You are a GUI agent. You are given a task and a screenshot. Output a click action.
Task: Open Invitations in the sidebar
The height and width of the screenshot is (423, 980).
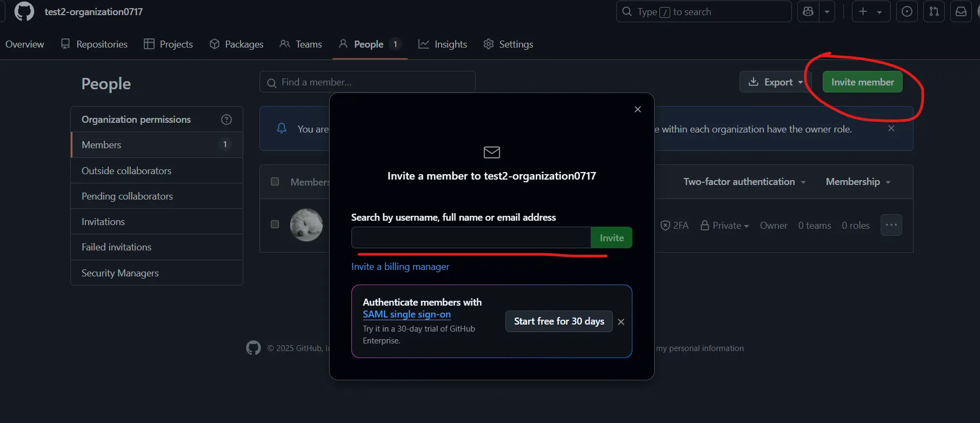click(157, 222)
